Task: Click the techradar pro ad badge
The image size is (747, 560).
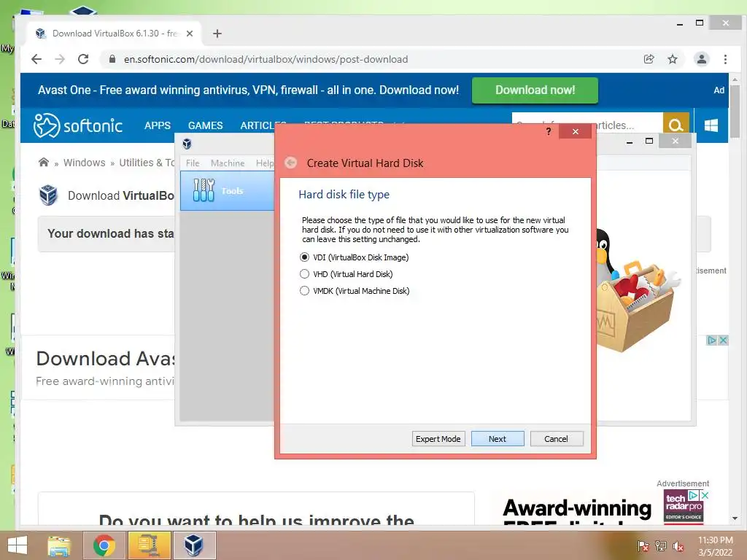Action: tap(683, 507)
